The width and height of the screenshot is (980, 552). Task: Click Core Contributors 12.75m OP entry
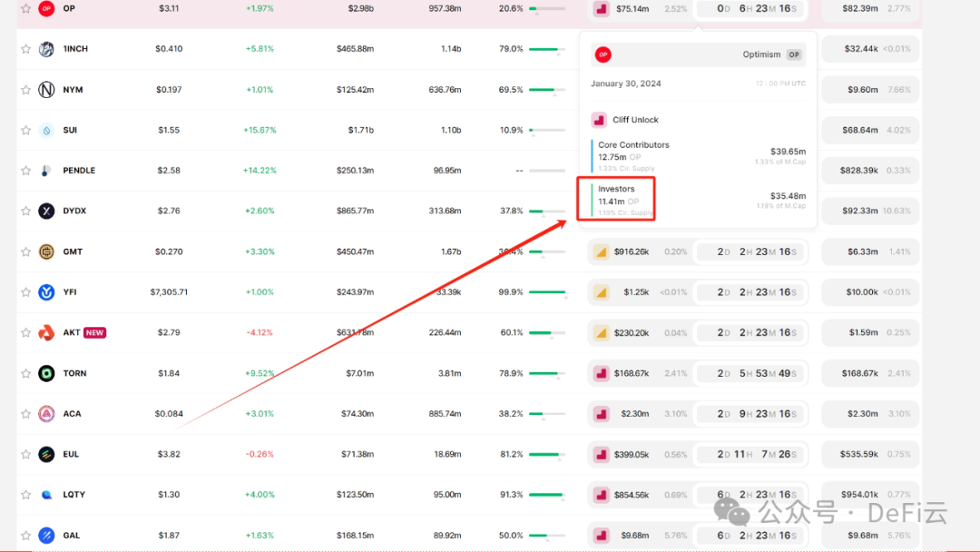click(x=633, y=156)
